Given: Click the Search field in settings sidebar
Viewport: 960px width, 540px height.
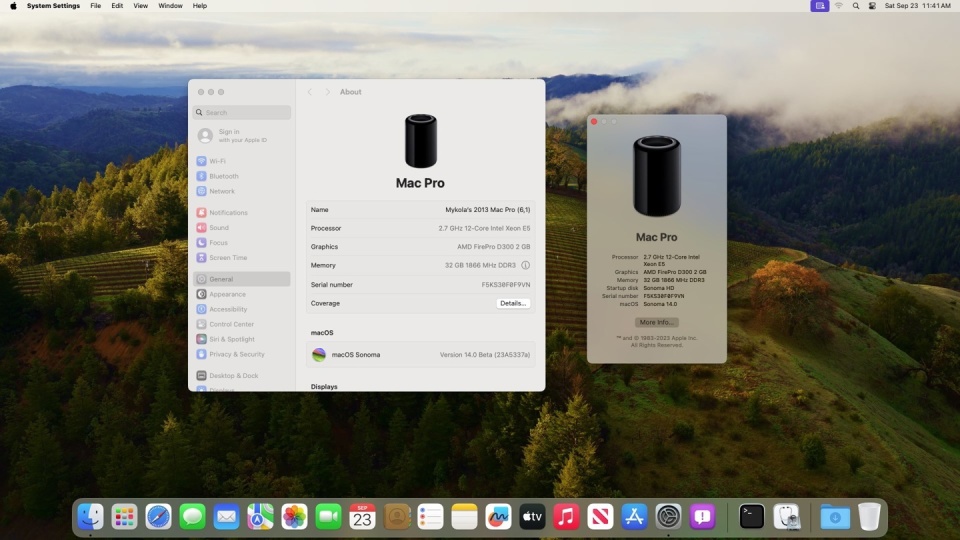Looking at the screenshot, I should 242,113.
